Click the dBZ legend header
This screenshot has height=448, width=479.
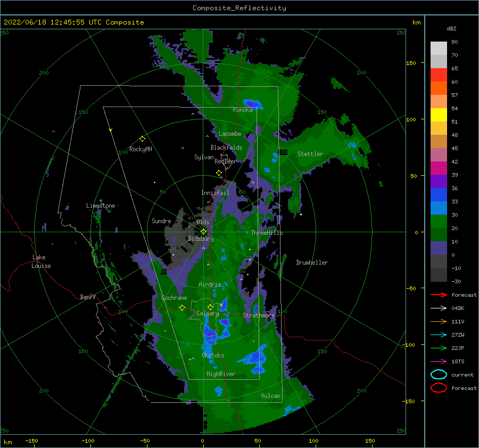(451, 28)
